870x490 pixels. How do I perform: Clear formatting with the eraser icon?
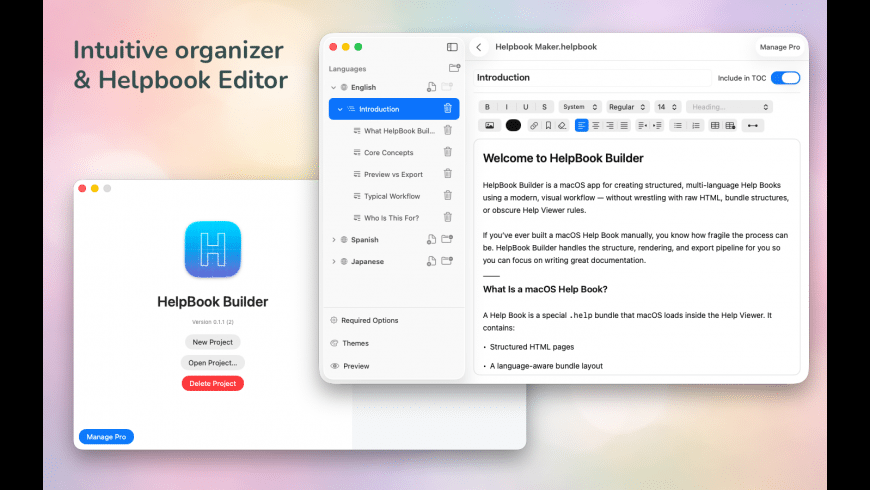pos(562,125)
